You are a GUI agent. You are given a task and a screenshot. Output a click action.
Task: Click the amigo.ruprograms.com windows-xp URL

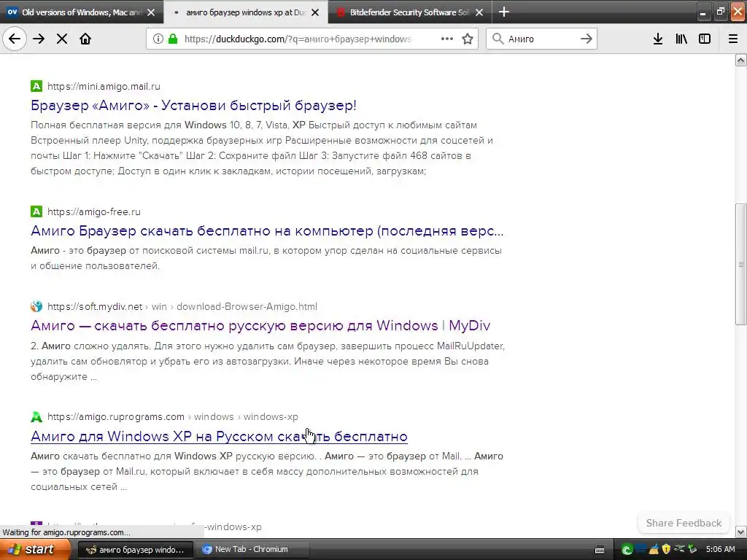(172, 417)
